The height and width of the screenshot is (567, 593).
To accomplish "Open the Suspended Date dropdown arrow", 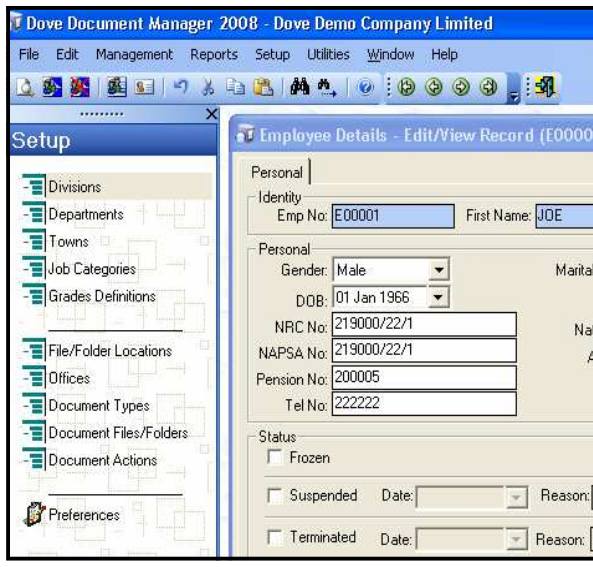I will tap(516, 498).
